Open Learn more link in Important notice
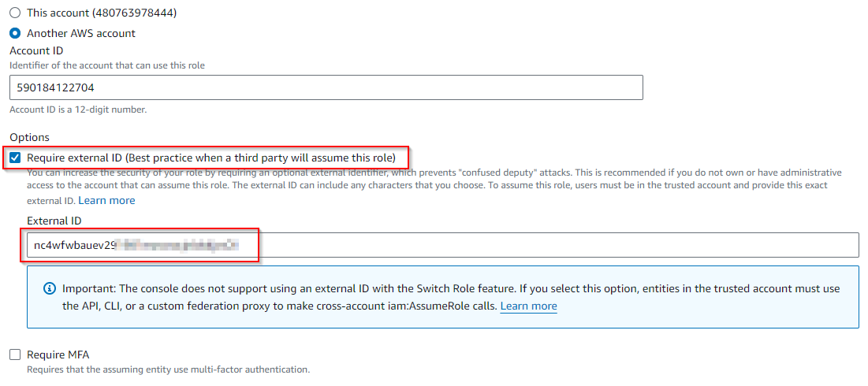This screenshot has height=386, width=868. (x=528, y=306)
